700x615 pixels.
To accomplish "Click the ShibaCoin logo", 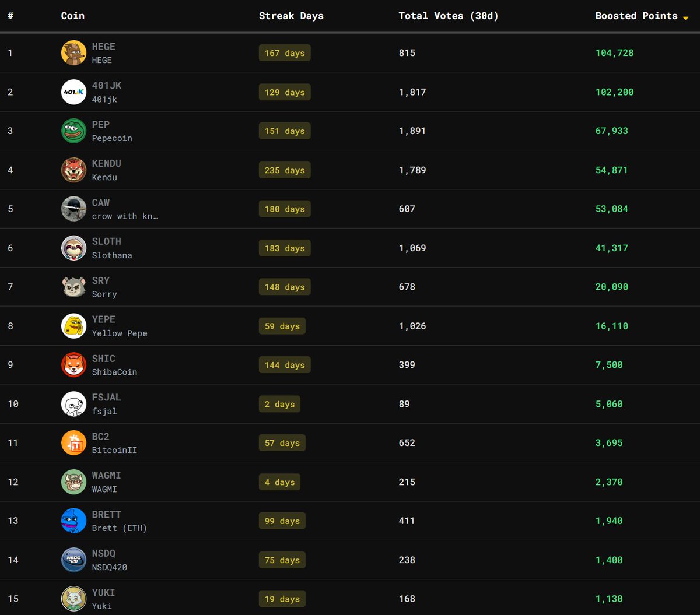I will click(73, 365).
